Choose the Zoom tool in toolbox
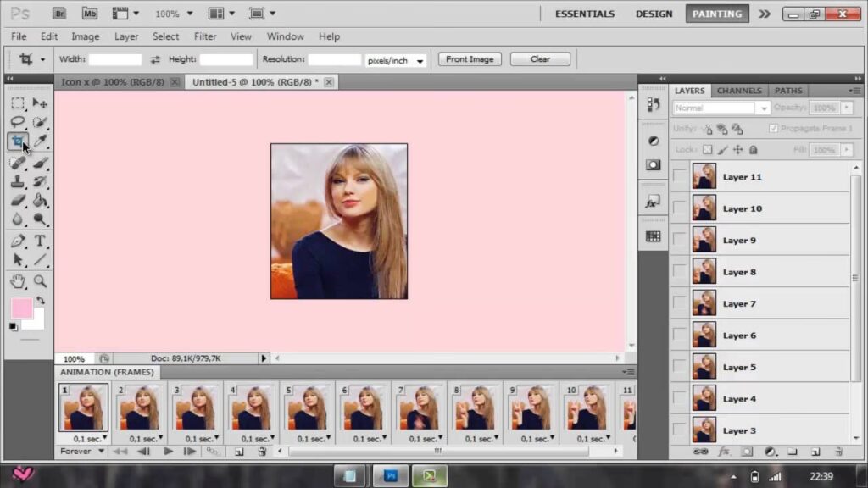Image resolution: width=868 pixels, height=488 pixels. (40, 281)
